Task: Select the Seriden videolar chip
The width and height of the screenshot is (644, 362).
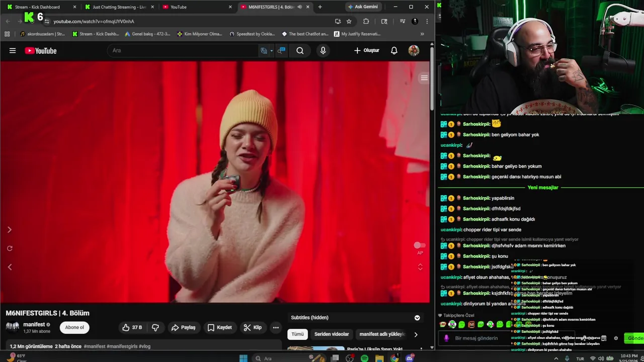Action: 332,334
